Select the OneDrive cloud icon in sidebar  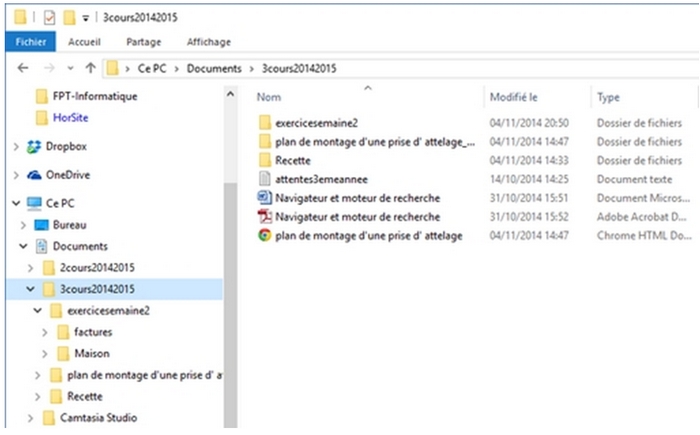(35, 175)
